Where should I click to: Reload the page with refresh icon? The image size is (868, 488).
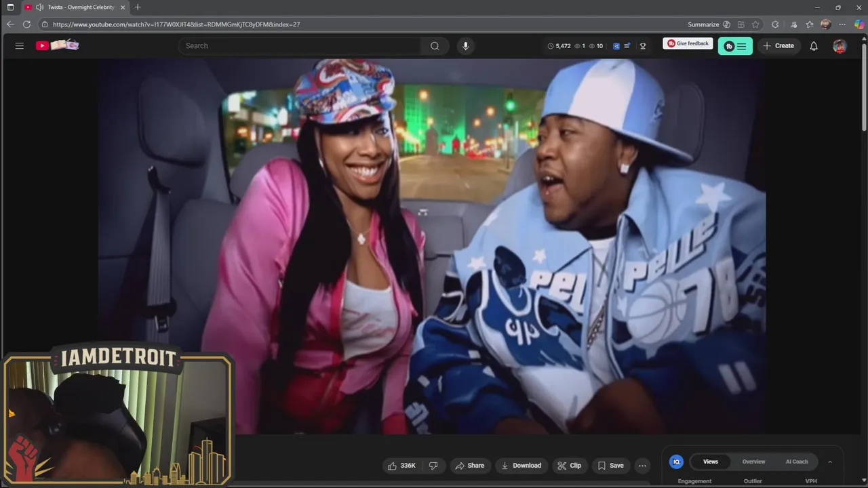coord(26,24)
